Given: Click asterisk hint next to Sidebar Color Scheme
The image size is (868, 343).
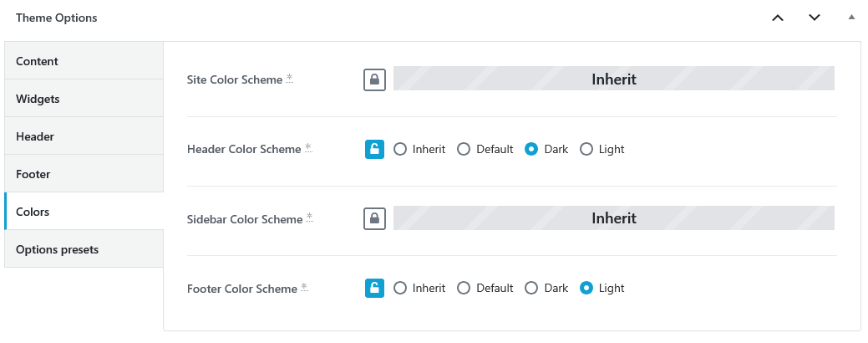Looking at the screenshot, I should pos(310,218).
